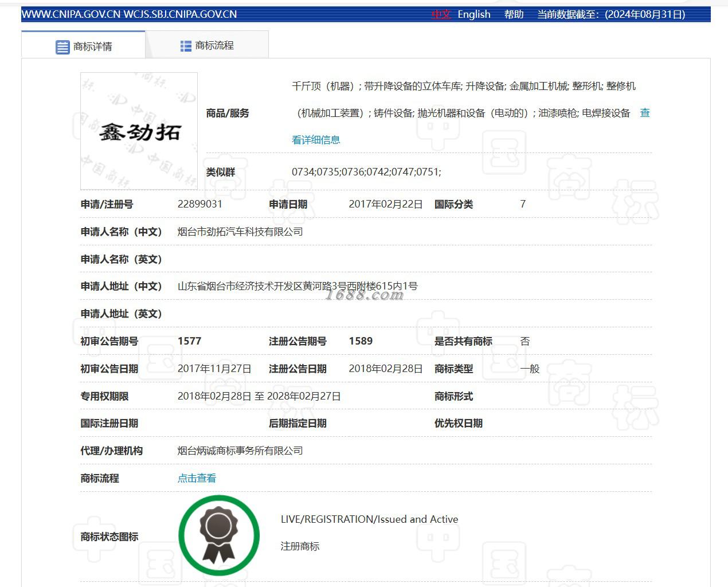Screen dimensions: 728x587
Task: Select agency name 烟台炳诚商标事务所有限公司
Action: tap(240, 451)
